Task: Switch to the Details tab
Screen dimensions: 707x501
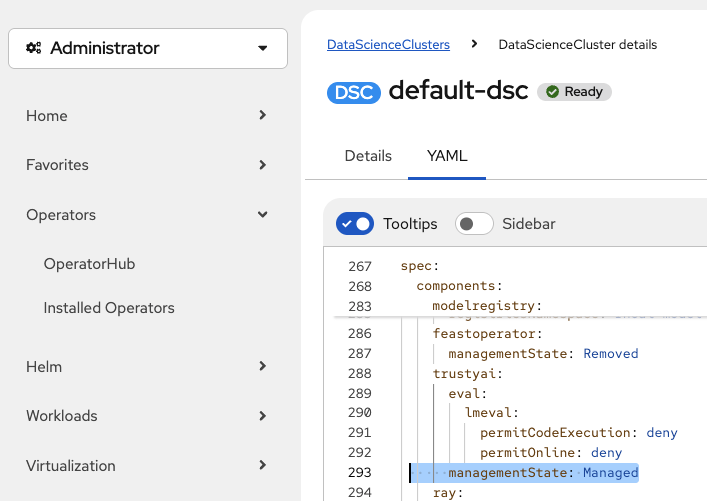Action: (x=368, y=156)
